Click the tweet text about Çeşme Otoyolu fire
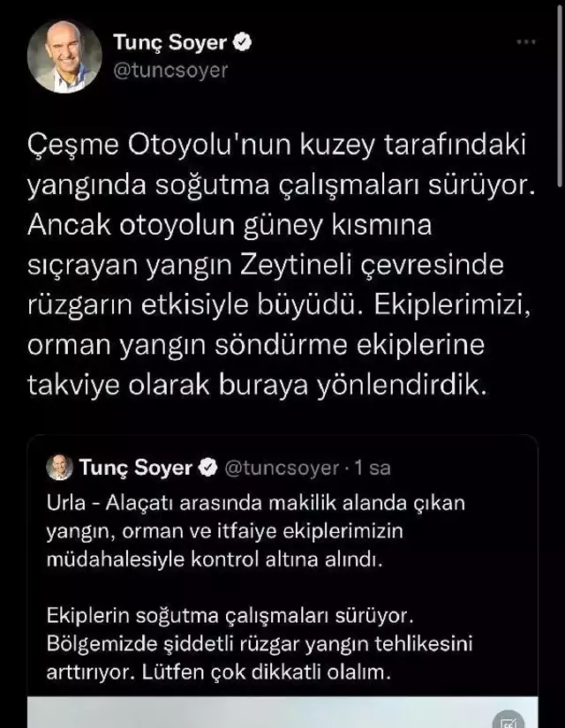This screenshot has height=728, width=565. (x=282, y=260)
